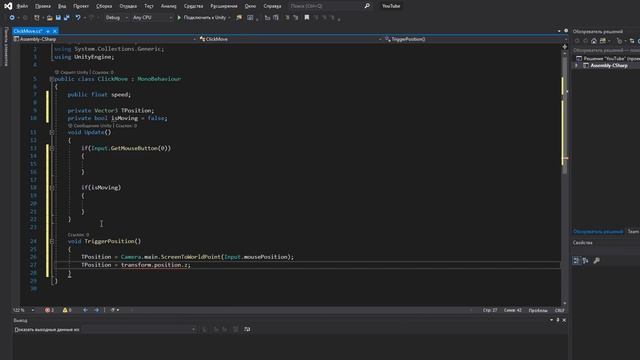Toggle word wrap icon in Output panel

(247, 329)
